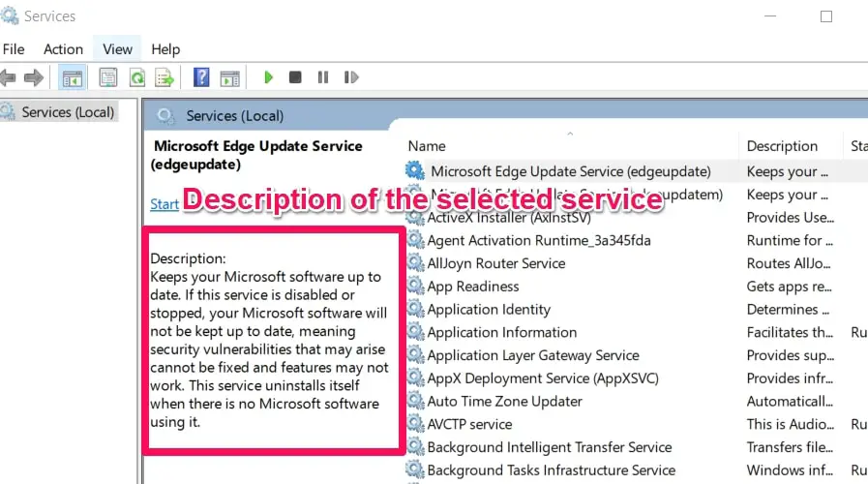
Task: Click 'Routes AllJo...' description cell
Action: [789, 263]
